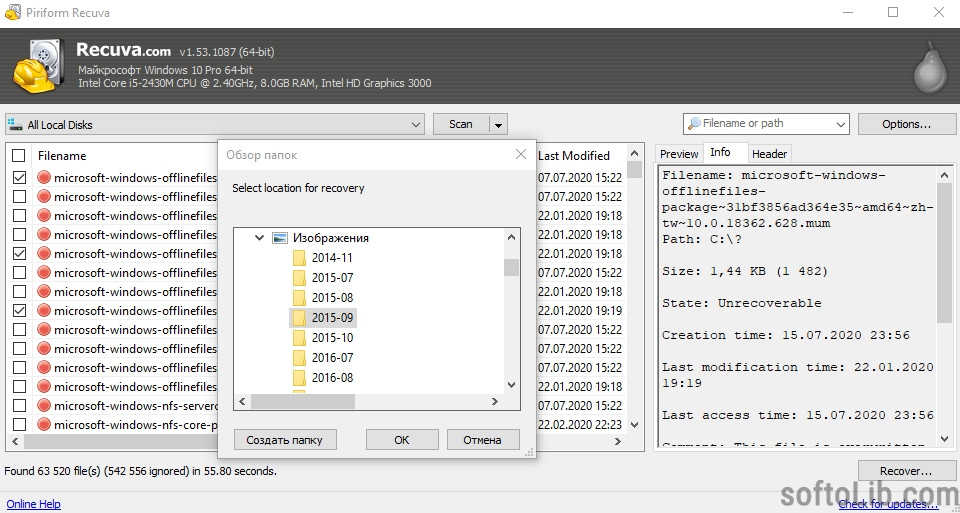Open the Scan button dropdown arrow
This screenshot has height=513, width=960.
point(498,125)
